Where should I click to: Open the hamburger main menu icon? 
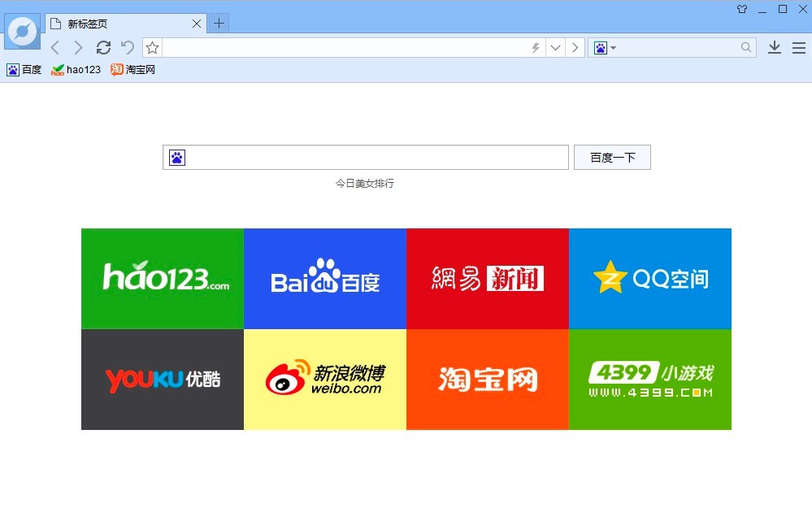coord(799,47)
